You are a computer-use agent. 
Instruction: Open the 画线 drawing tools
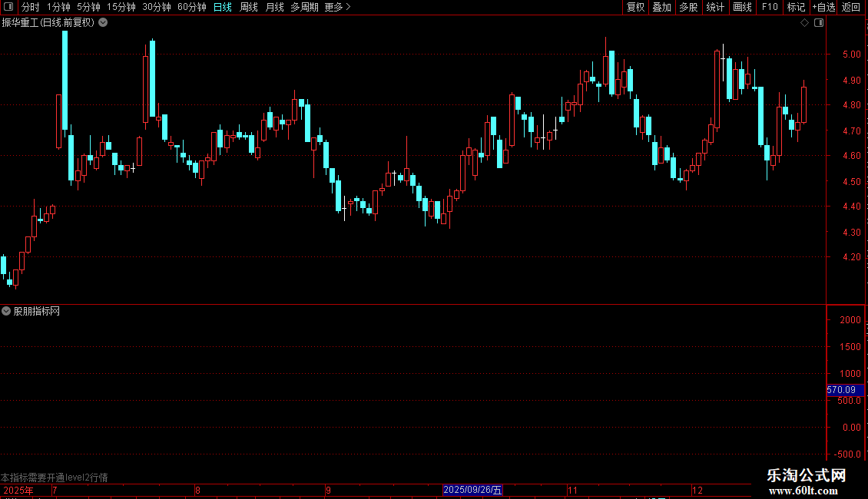pyautogui.click(x=742, y=7)
